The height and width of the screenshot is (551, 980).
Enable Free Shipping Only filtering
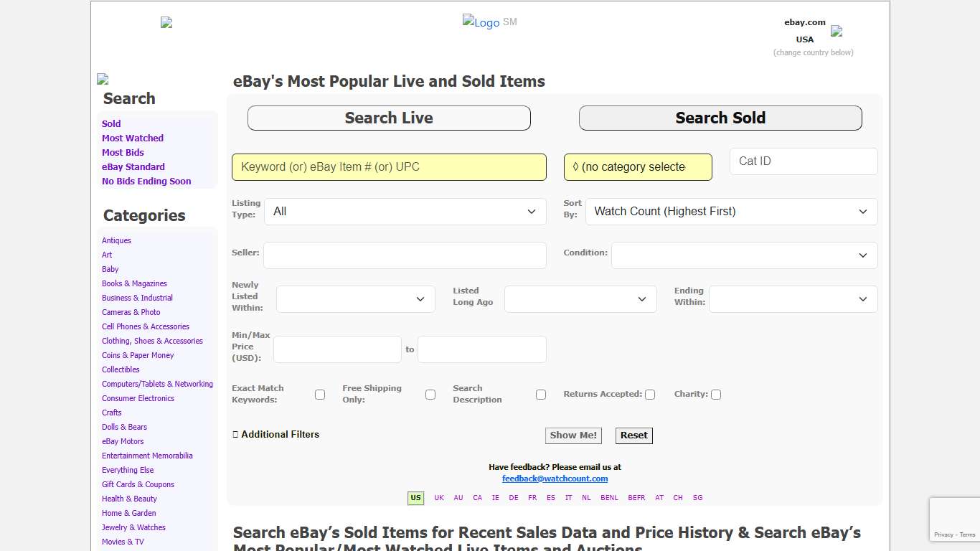430,394
